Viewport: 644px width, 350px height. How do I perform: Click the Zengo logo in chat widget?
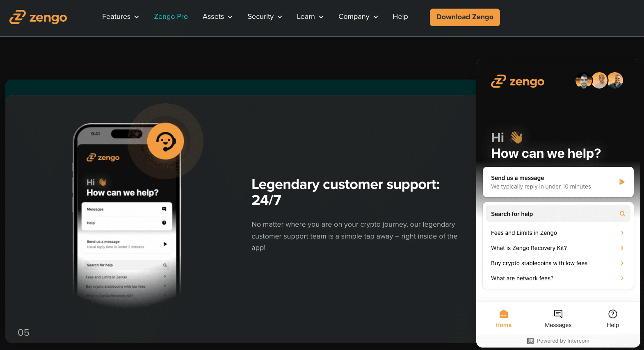tap(518, 82)
